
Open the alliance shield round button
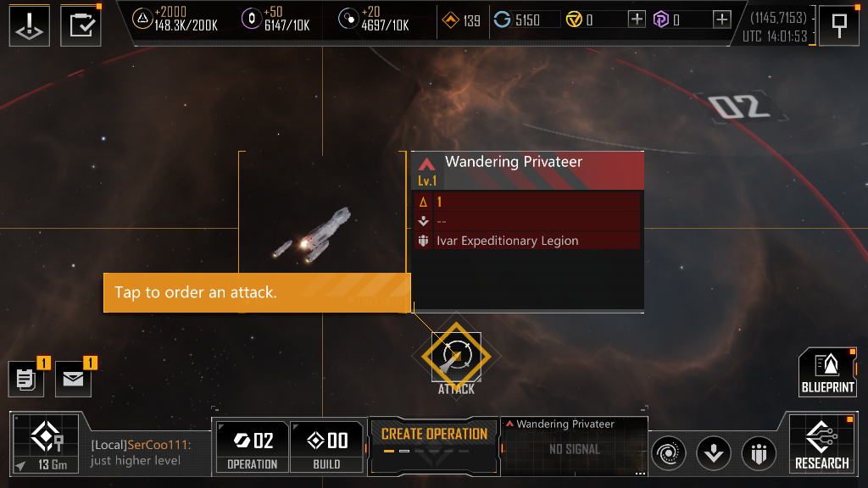pyautogui.click(x=759, y=454)
